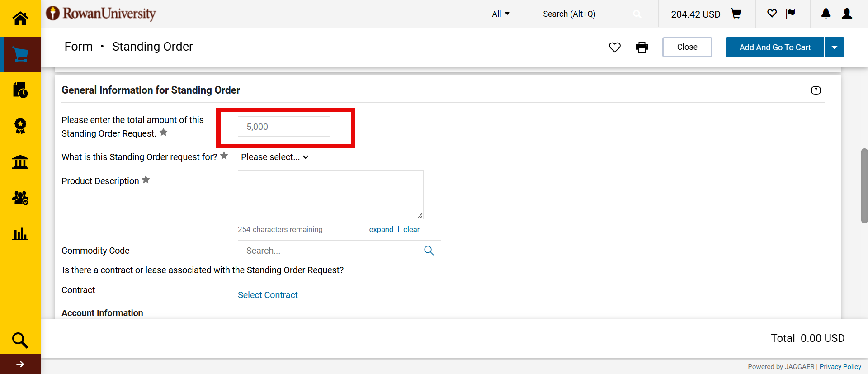
Task: Open the shopping cart sidebar menu
Action: pos(20,55)
